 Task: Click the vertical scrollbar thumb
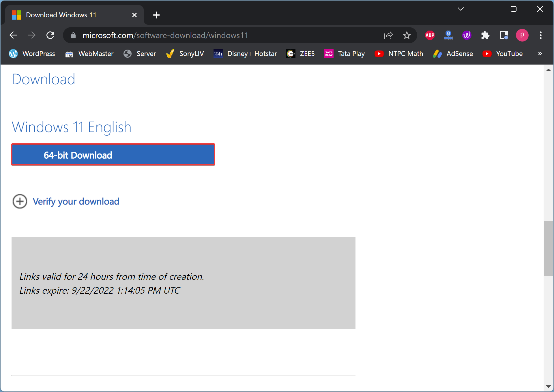(549, 249)
